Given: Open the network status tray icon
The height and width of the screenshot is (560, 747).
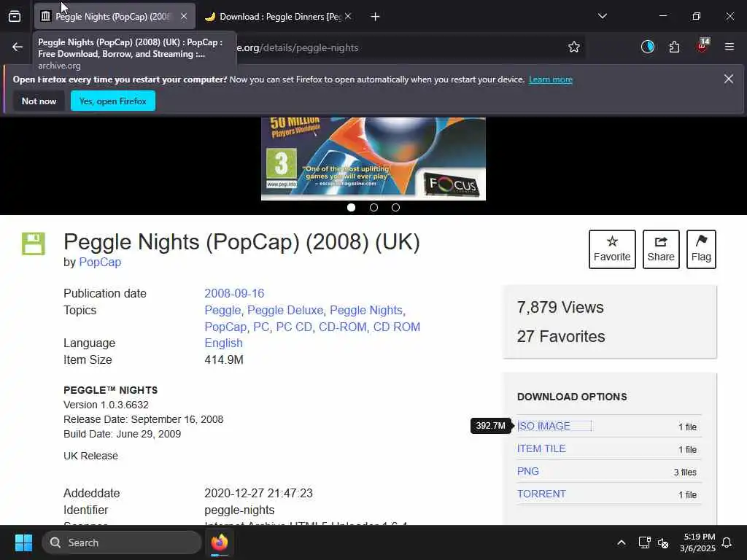Looking at the screenshot, I should click(x=644, y=542).
